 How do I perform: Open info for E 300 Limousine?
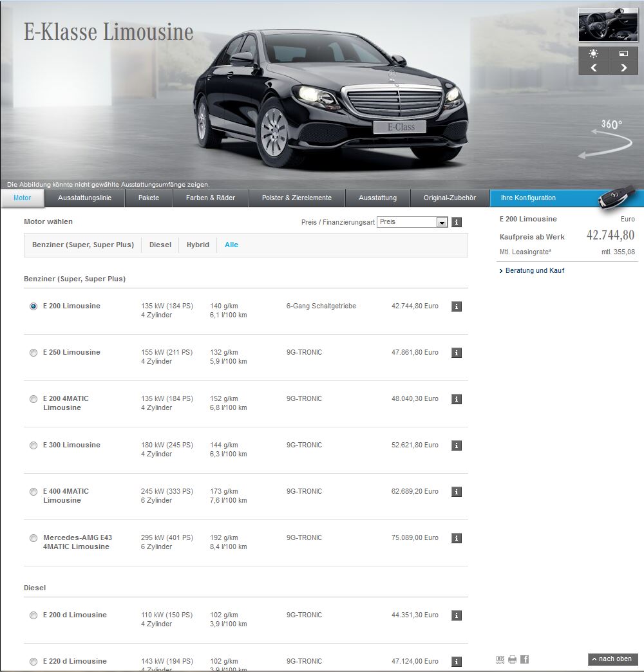pos(457,445)
